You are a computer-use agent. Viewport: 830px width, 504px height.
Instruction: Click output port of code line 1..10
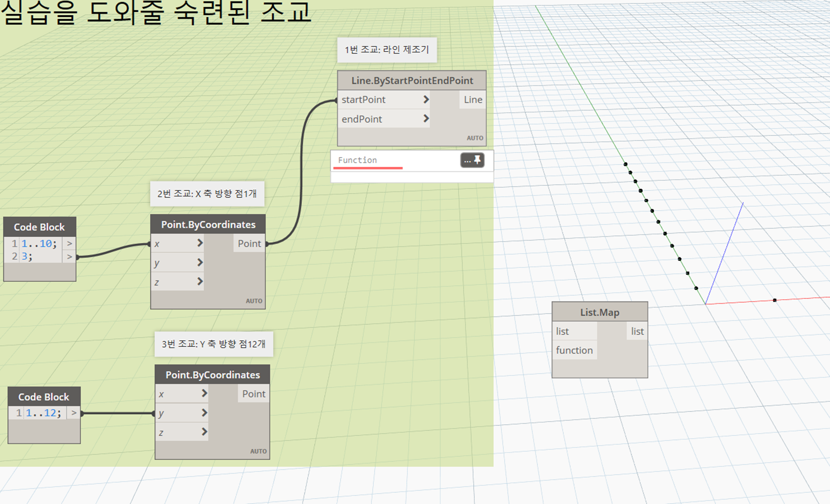pos(69,243)
